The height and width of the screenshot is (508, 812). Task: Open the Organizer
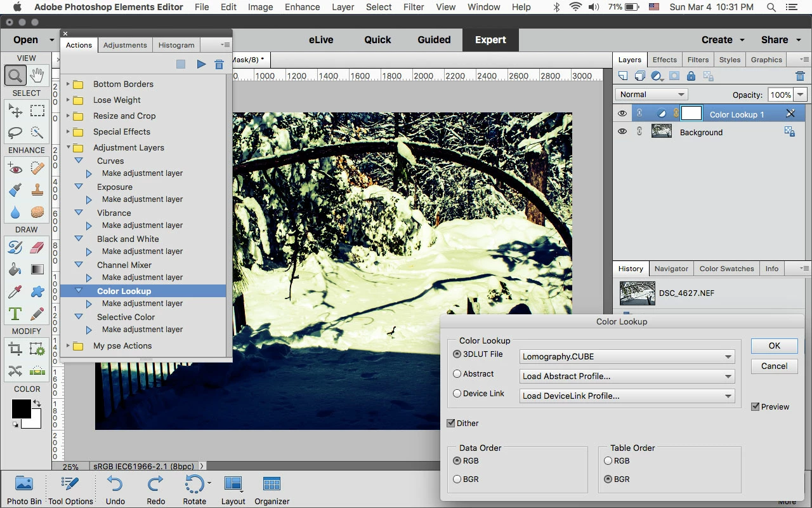[272, 490]
